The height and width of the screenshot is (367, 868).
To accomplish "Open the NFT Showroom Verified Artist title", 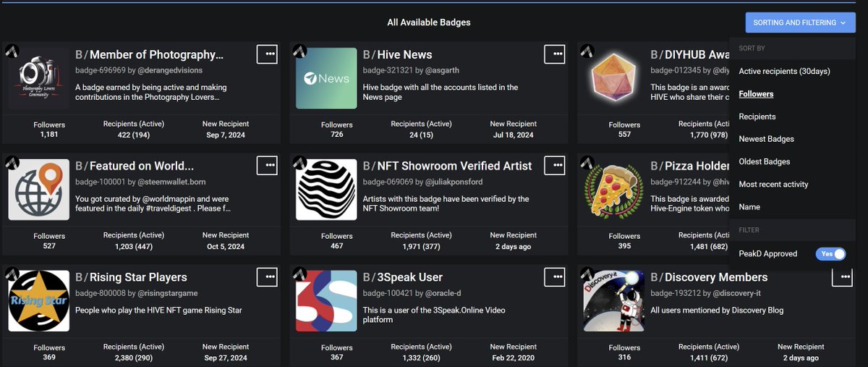I will [x=448, y=166].
